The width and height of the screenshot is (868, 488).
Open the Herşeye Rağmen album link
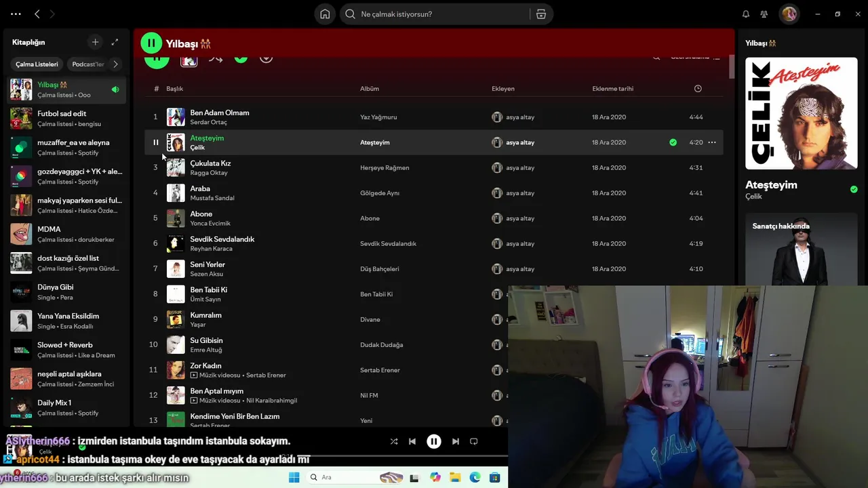(384, 168)
